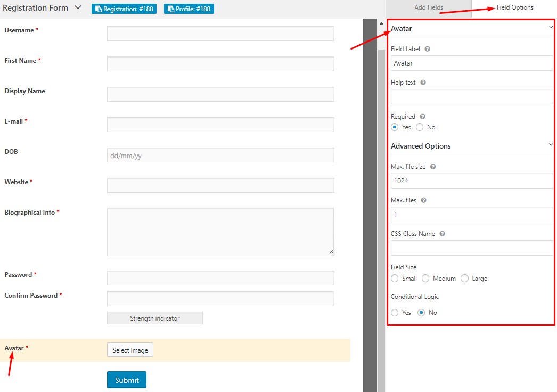Enable Conditional Logic with Yes
The width and height of the screenshot is (557, 392).
pyautogui.click(x=395, y=313)
